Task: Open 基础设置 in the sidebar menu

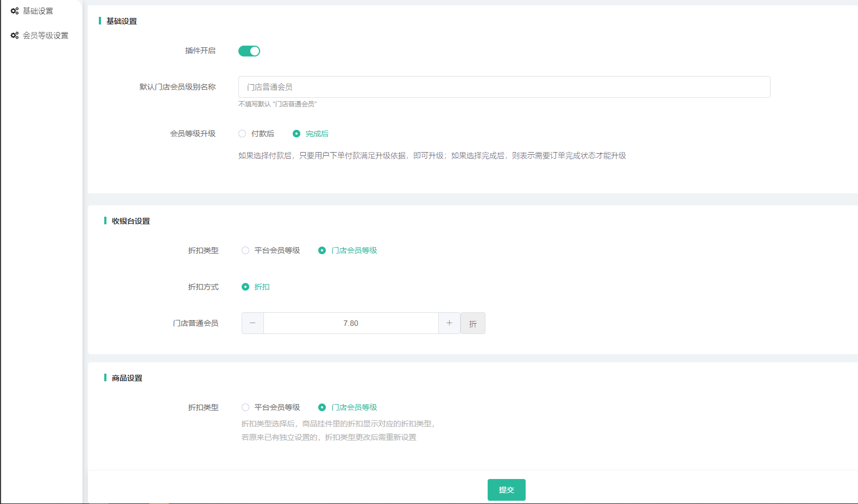Action: tap(38, 11)
